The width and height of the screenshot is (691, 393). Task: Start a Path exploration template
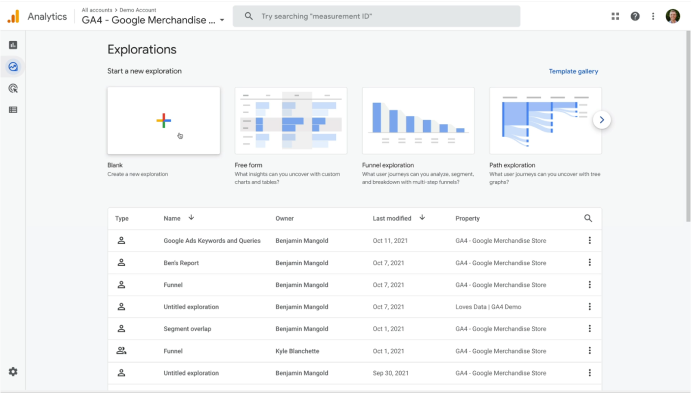pos(545,120)
